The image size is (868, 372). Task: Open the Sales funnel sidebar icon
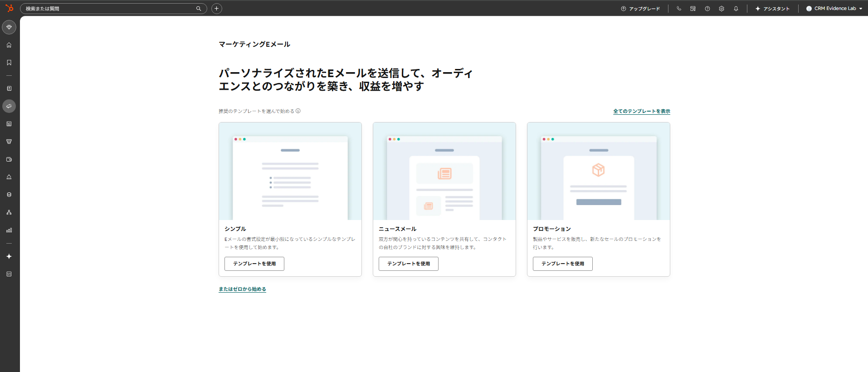click(x=9, y=142)
